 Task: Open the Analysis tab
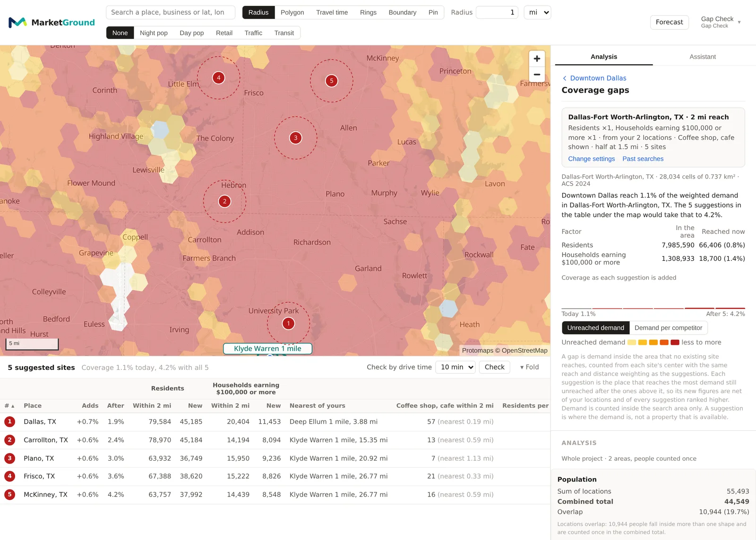(604, 57)
